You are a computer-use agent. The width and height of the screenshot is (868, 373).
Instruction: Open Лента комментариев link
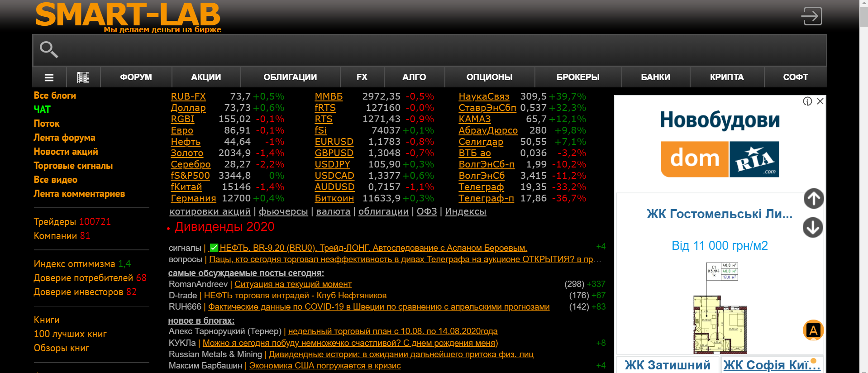click(79, 194)
